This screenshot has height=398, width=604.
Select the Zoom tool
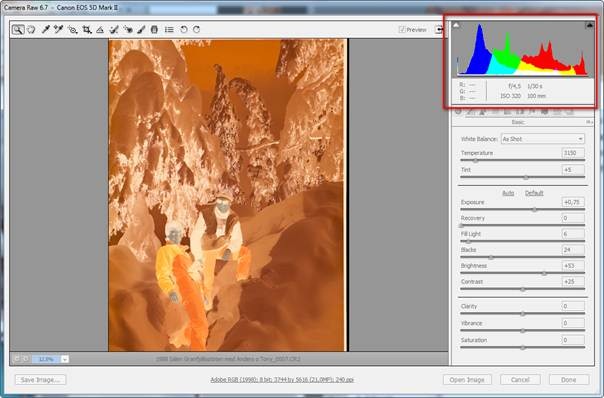18,30
